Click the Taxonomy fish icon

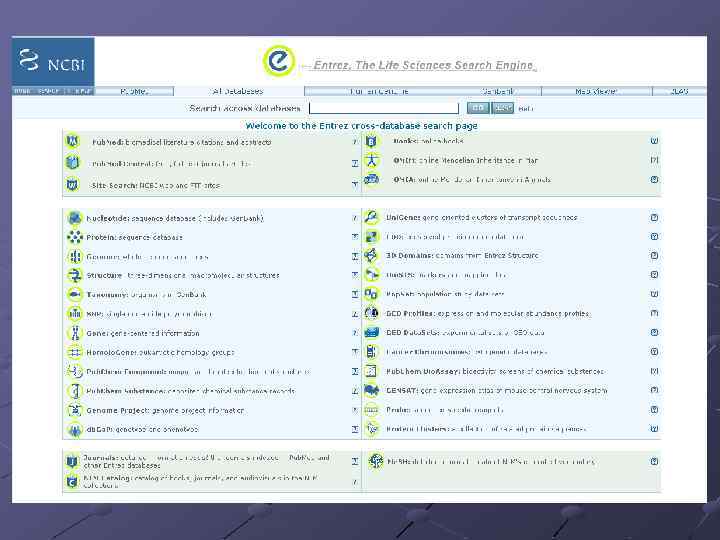pos(74,294)
